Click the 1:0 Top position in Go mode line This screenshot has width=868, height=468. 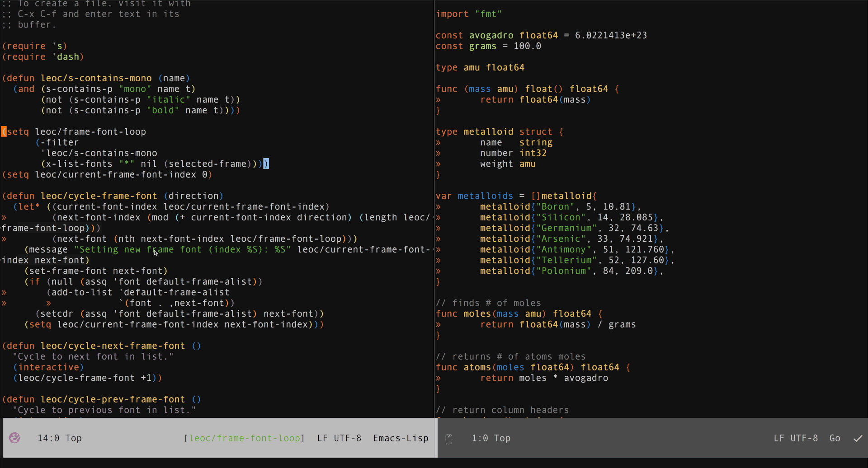point(491,438)
